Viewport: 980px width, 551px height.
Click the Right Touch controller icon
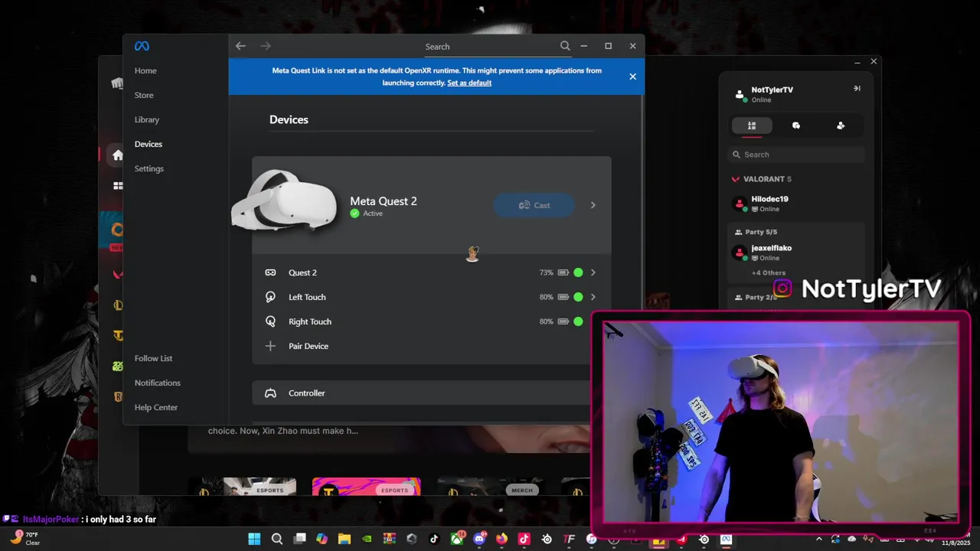[270, 321]
